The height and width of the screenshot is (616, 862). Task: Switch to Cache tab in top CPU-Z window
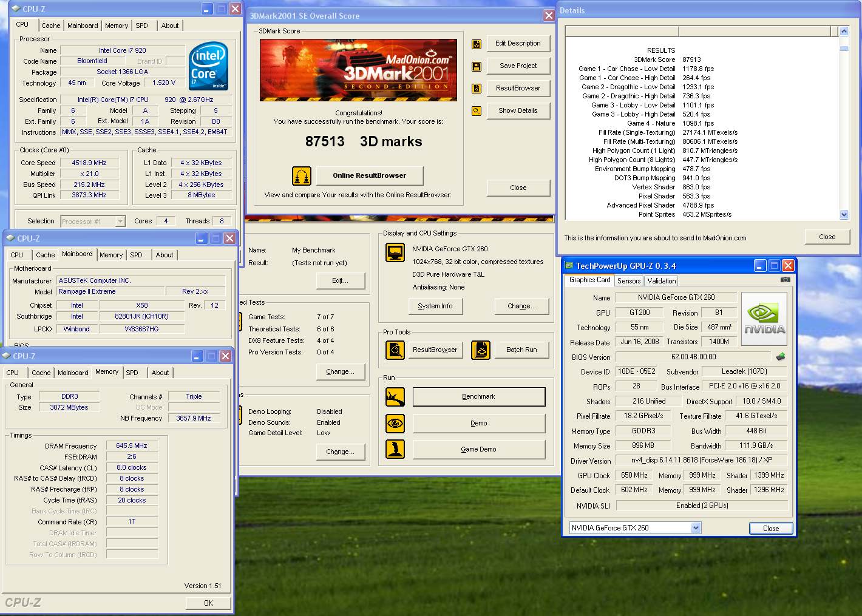[51, 25]
